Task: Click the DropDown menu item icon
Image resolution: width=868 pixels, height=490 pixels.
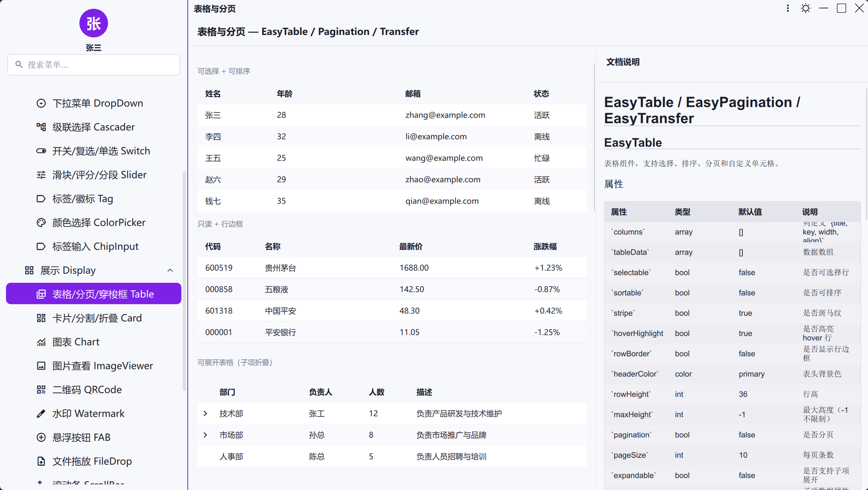Action: 41,103
